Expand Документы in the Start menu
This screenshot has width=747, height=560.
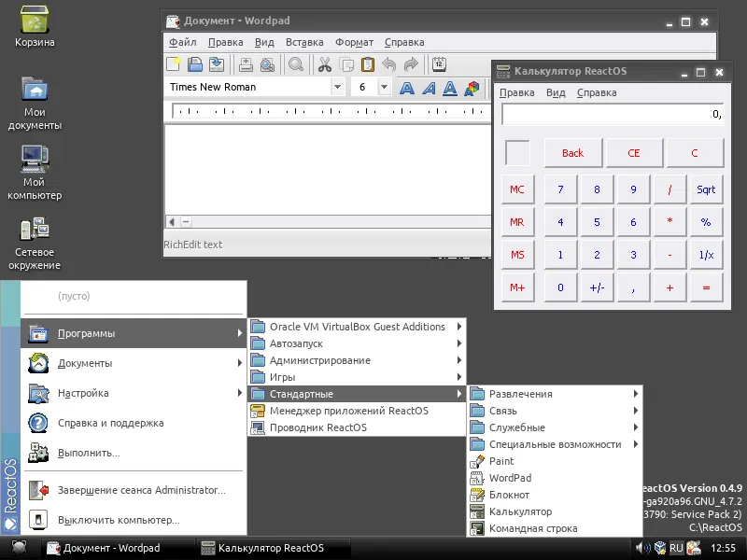pyautogui.click(x=134, y=363)
